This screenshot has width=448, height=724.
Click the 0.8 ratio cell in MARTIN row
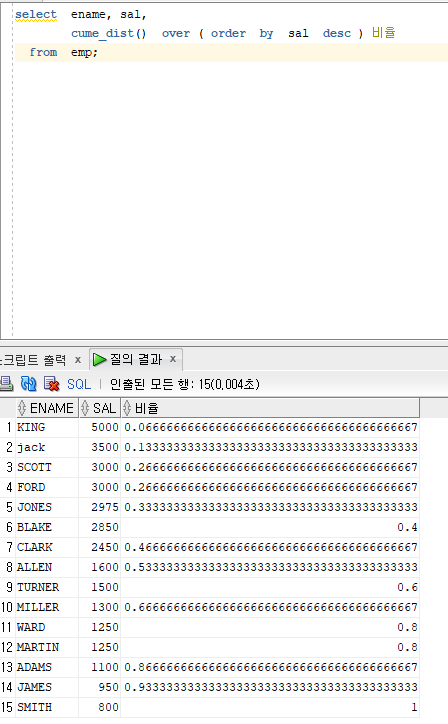pos(271,647)
